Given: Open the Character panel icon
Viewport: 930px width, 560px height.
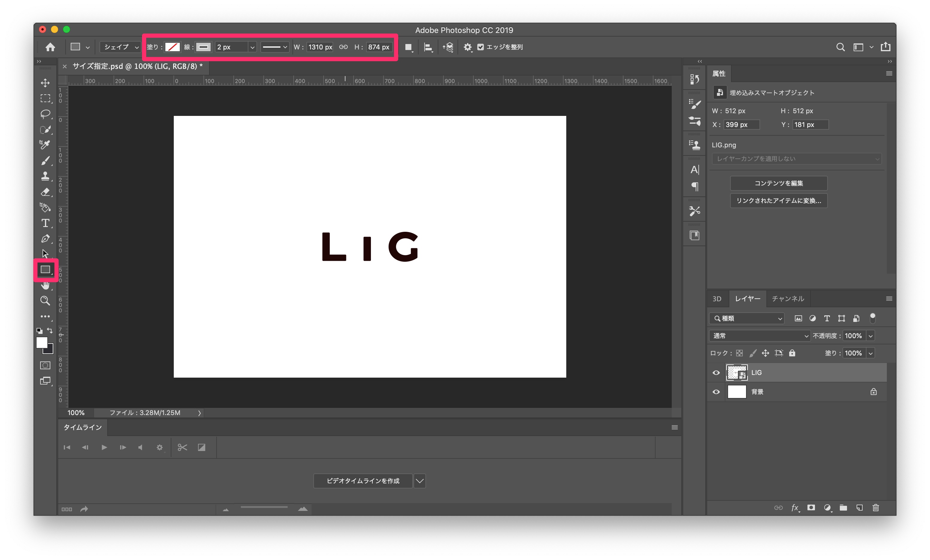Looking at the screenshot, I should (695, 170).
